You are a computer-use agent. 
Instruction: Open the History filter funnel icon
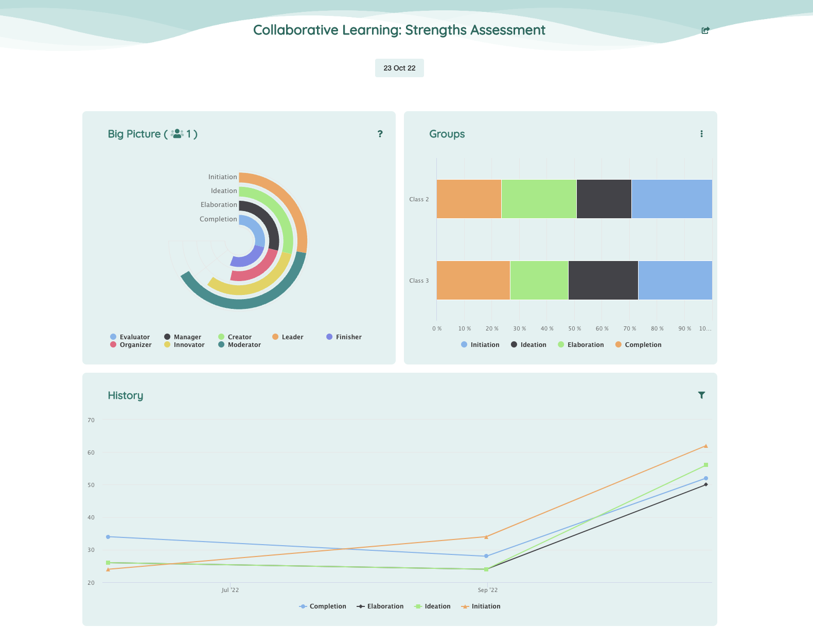pyautogui.click(x=701, y=395)
